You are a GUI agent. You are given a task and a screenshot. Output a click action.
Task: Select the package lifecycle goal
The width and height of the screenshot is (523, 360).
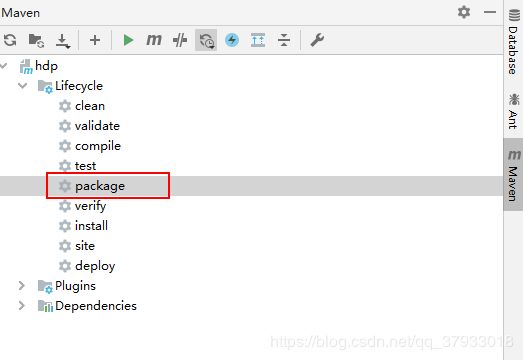100,186
